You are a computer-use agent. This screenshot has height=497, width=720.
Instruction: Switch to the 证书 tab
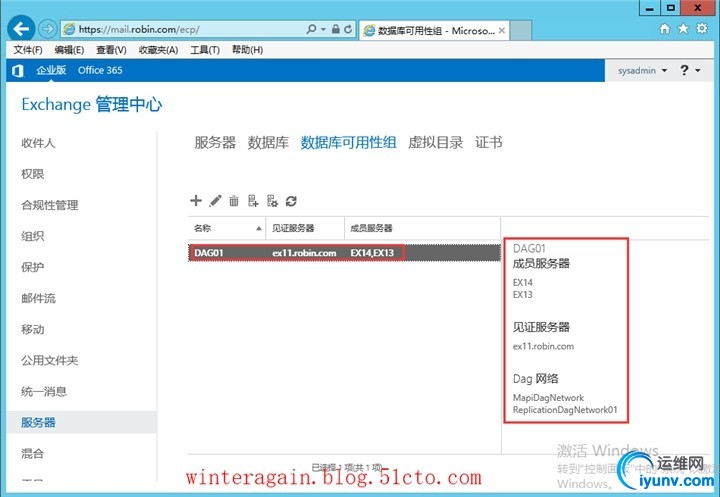click(x=489, y=142)
